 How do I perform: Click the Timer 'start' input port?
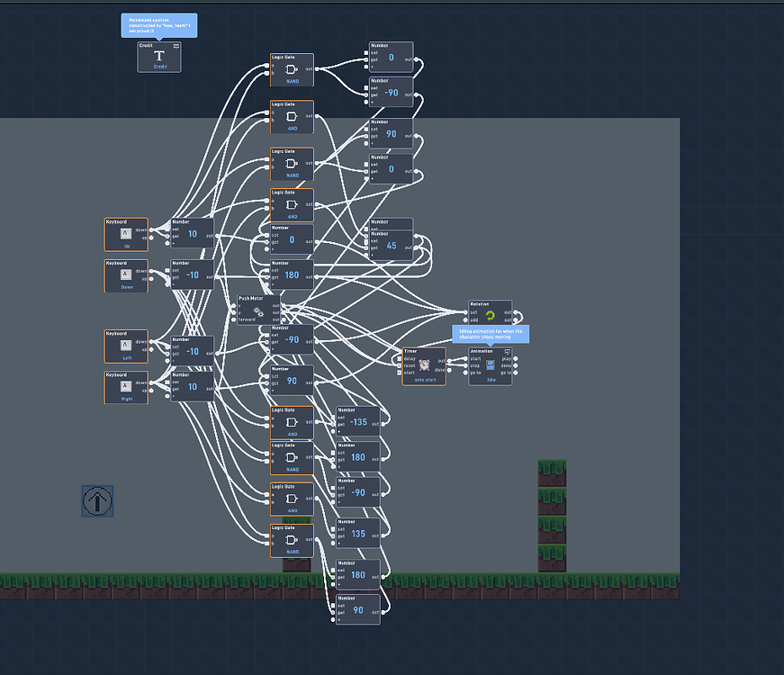[x=400, y=373]
